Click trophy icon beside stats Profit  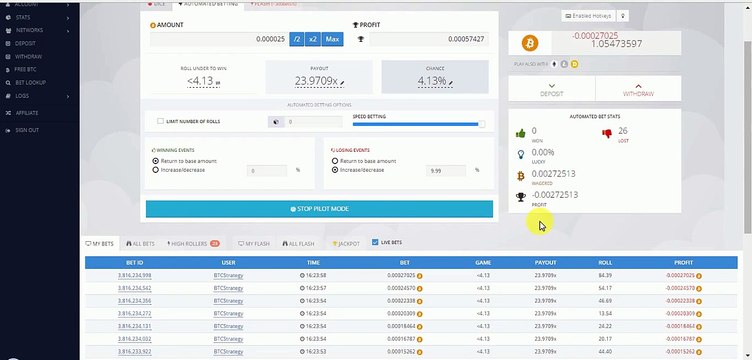point(521,197)
